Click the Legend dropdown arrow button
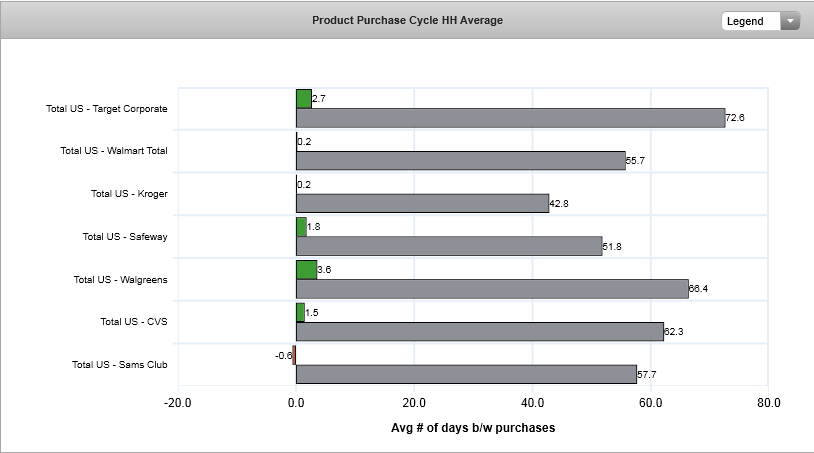The image size is (814, 453). [790, 21]
